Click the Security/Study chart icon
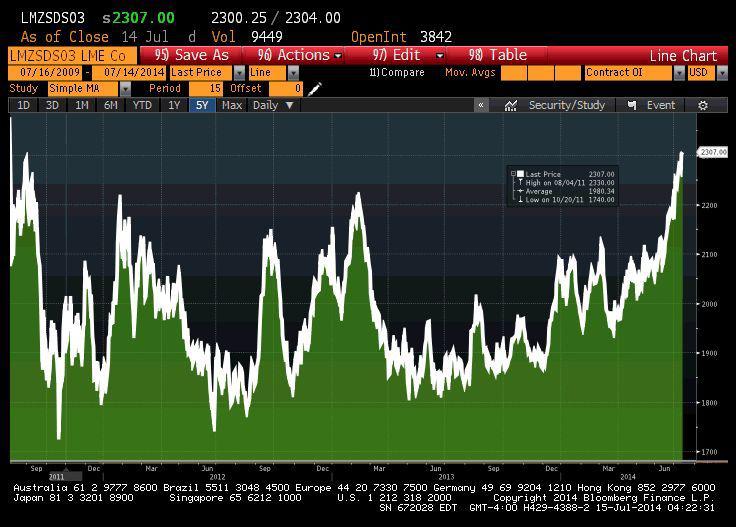 [x=555, y=105]
